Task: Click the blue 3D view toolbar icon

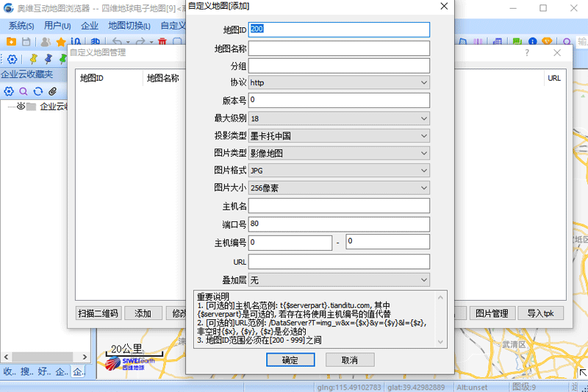Action: coord(96,42)
